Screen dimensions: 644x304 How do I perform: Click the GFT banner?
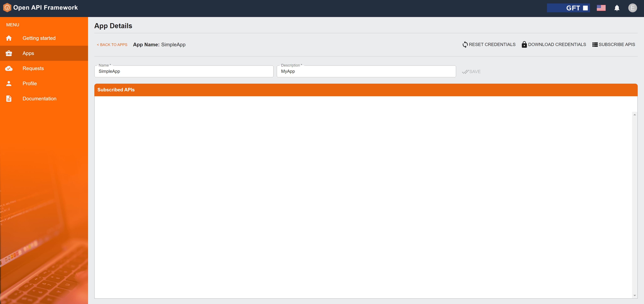tap(568, 8)
